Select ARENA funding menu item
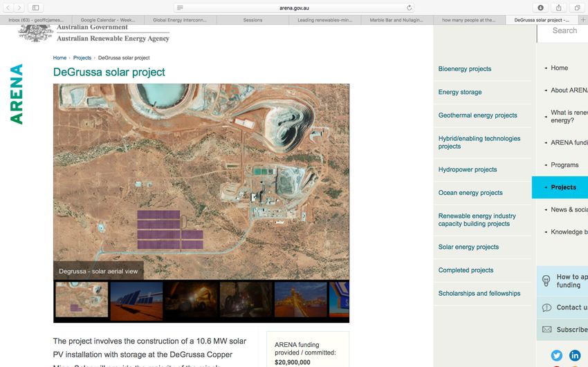This screenshot has width=588, height=367. pyautogui.click(x=569, y=142)
